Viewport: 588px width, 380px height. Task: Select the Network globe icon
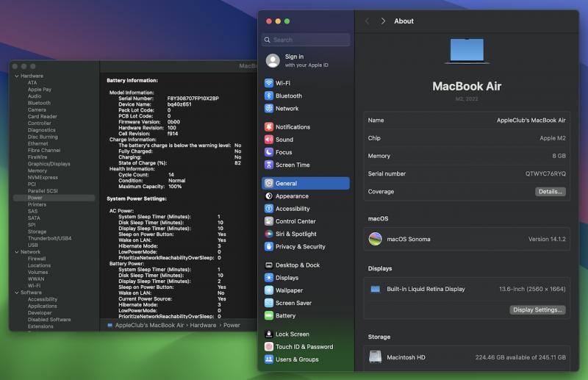[x=269, y=108]
